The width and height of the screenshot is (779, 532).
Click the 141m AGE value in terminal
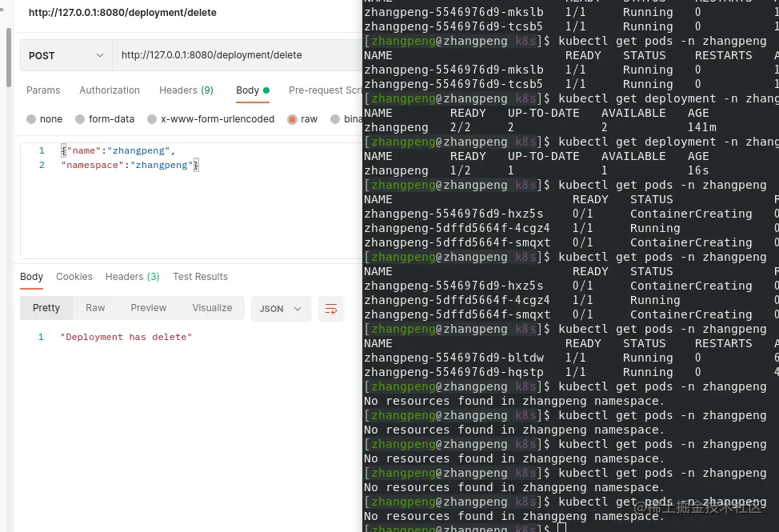pos(702,127)
